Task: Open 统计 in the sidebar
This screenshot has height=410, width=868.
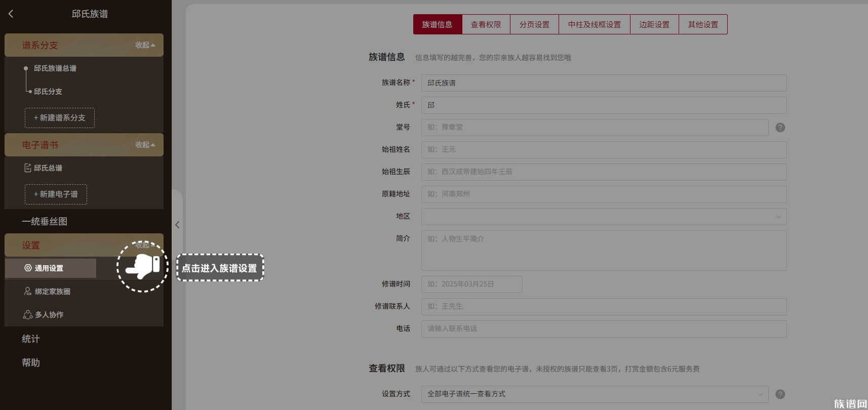Action: coord(30,339)
